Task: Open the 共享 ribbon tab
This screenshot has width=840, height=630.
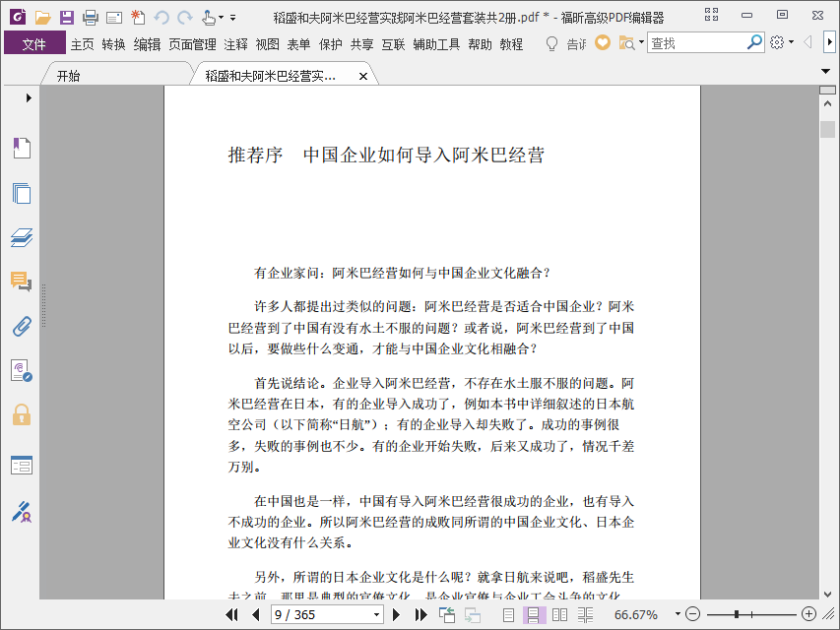Action: pyautogui.click(x=361, y=44)
